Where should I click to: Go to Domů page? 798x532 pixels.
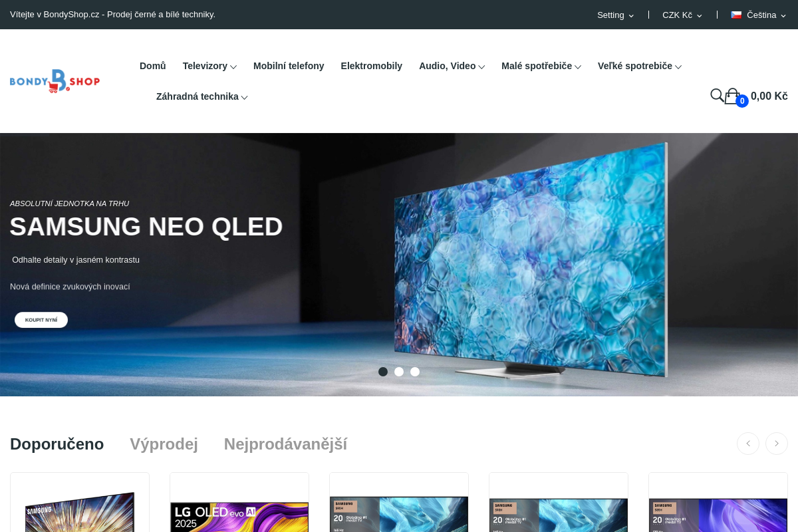pyautogui.click(x=153, y=66)
